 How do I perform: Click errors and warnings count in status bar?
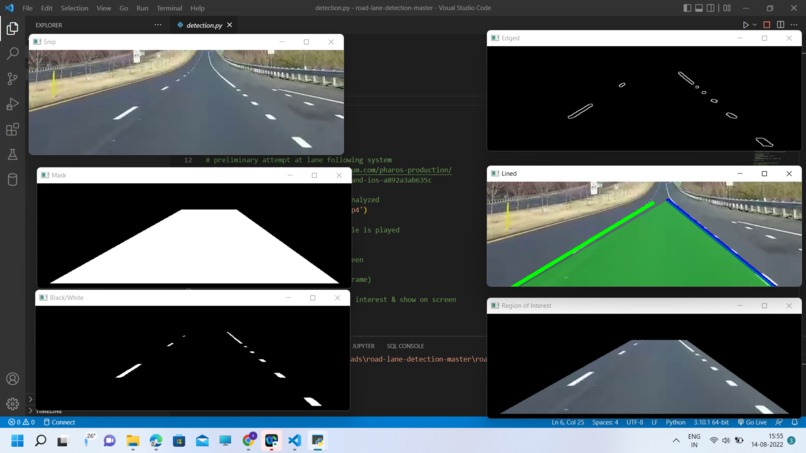click(x=21, y=422)
